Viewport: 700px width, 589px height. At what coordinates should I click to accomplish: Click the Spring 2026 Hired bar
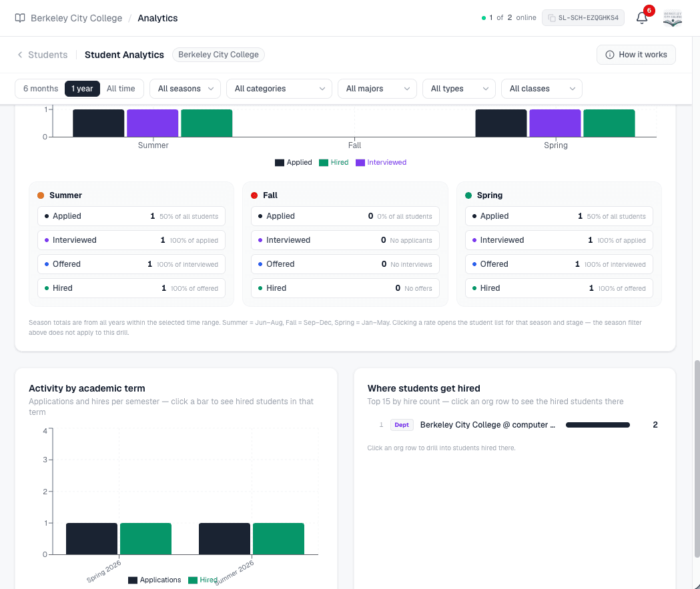coord(145,538)
